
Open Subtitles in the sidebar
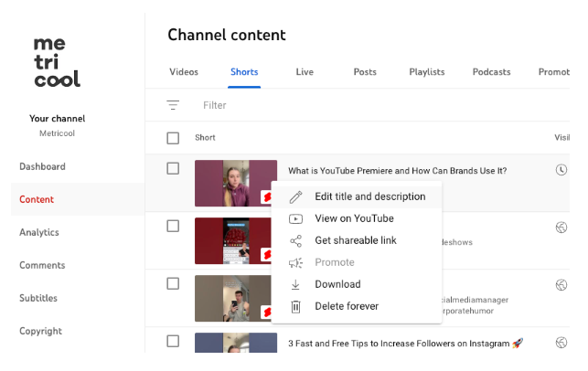[38, 298]
